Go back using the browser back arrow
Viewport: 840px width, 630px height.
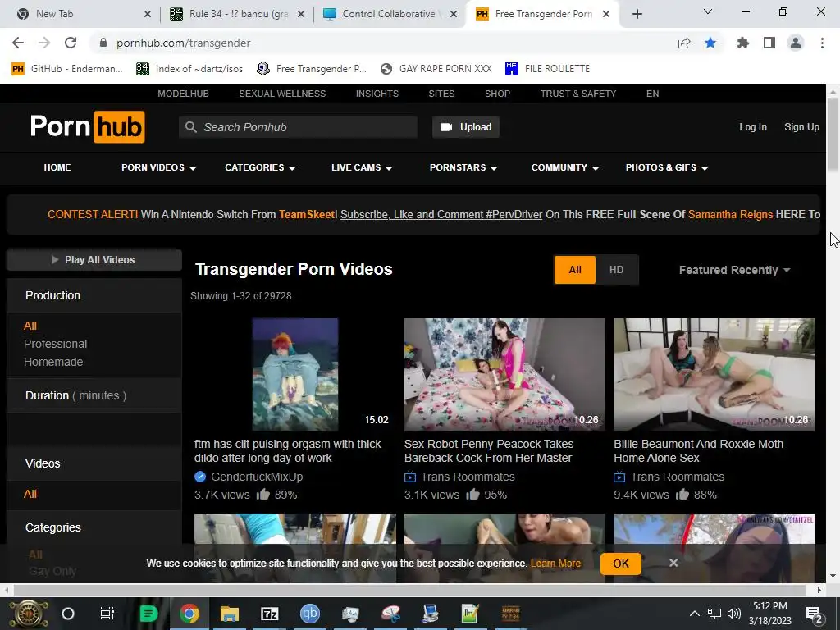click(18, 43)
